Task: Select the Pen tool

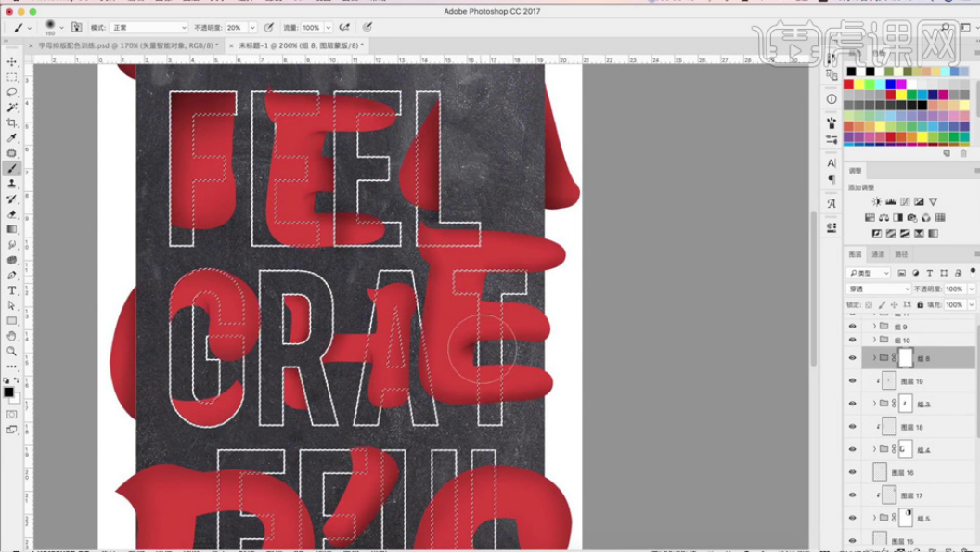Action: 12,275
